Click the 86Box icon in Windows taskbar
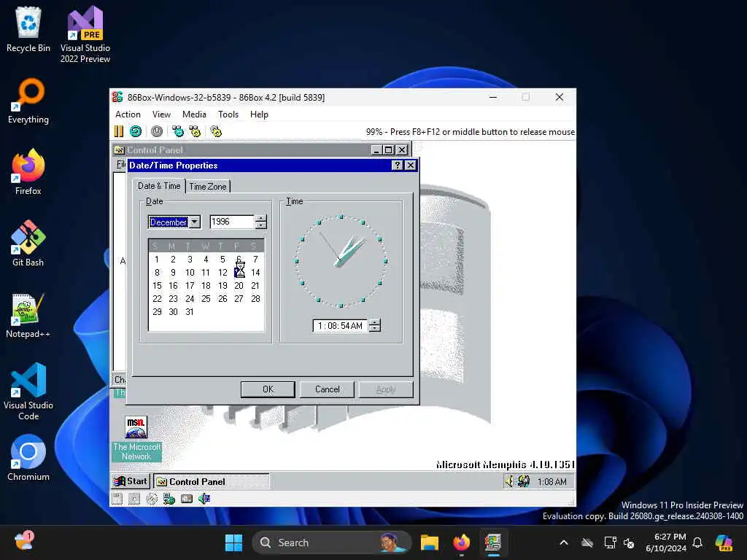The height and width of the screenshot is (560, 747). point(493,542)
